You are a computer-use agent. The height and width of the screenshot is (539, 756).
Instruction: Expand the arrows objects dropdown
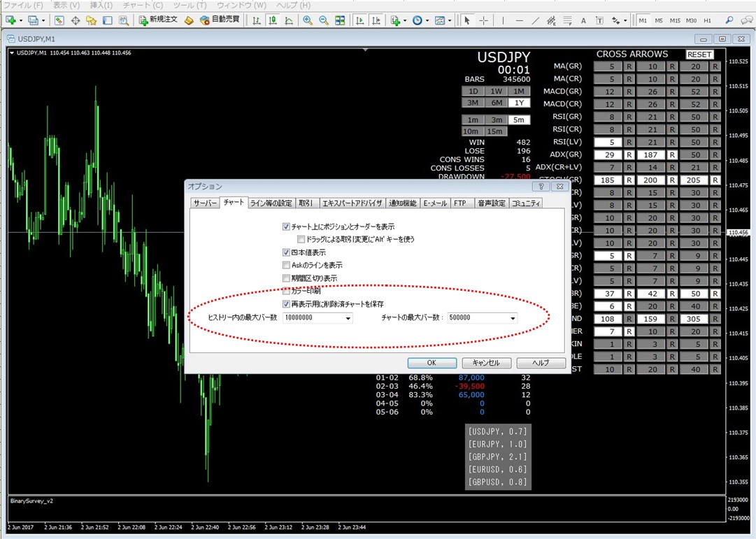[x=625, y=20]
